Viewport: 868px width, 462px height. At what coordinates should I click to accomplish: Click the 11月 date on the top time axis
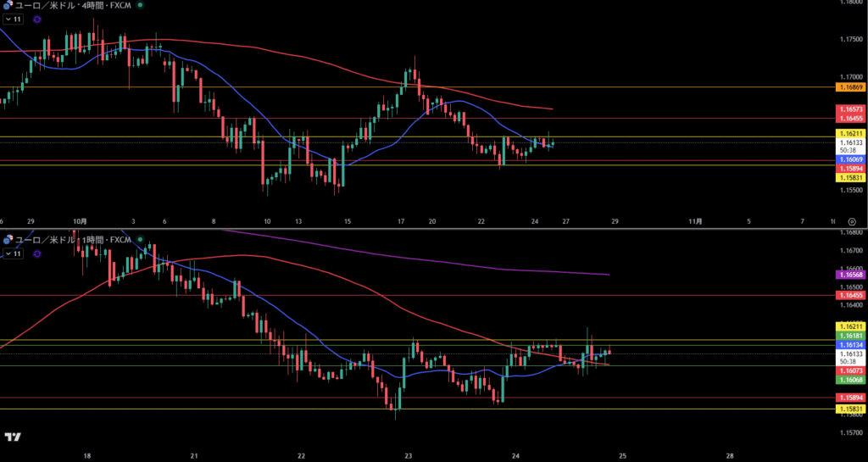(x=694, y=220)
